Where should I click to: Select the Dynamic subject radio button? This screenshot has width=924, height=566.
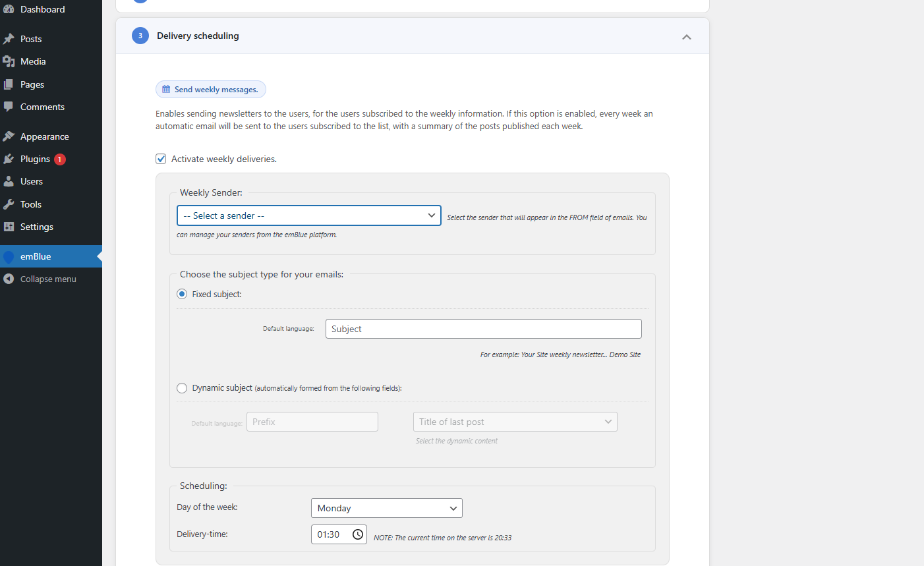point(182,388)
